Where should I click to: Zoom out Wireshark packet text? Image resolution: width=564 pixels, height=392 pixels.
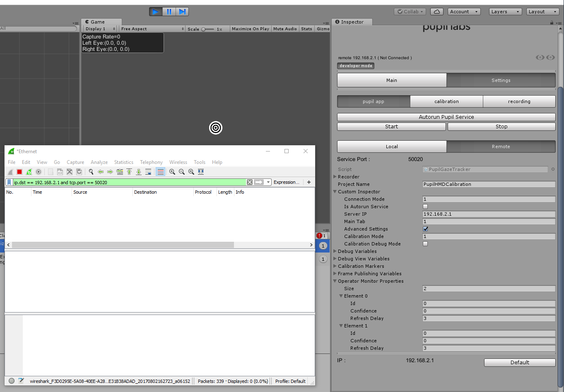click(x=182, y=172)
